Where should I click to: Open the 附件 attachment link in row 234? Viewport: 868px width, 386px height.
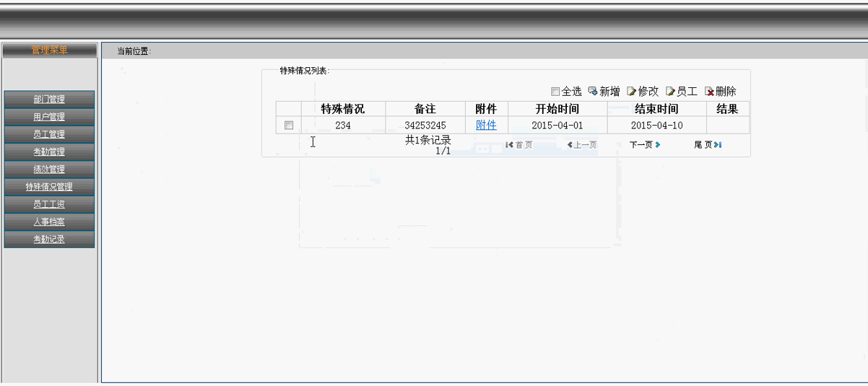click(x=486, y=125)
